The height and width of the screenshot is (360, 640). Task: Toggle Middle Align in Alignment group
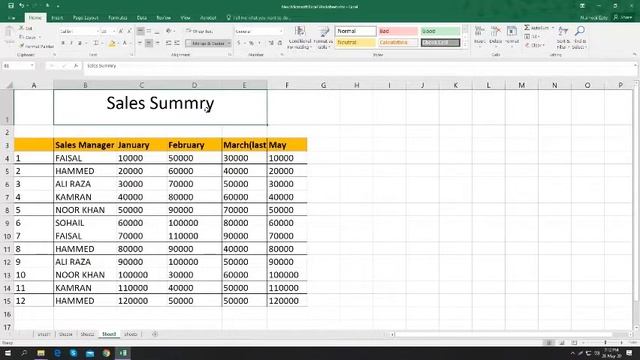tap(149, 31)
